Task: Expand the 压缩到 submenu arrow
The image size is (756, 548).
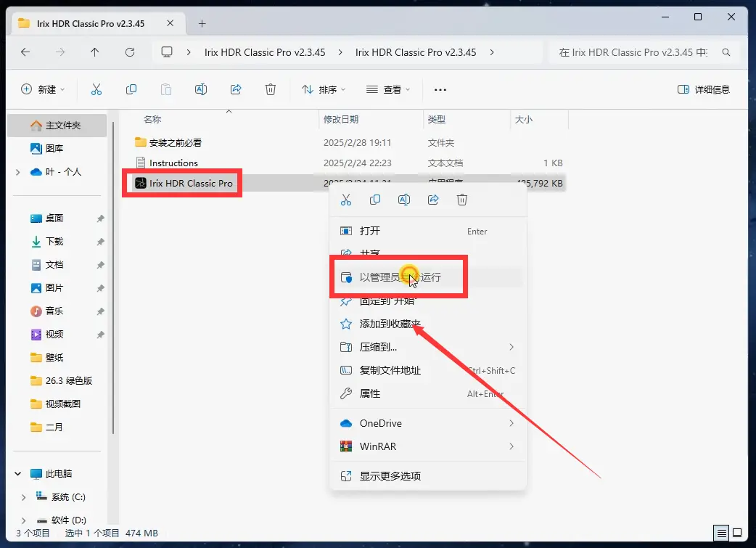Action: [x=511, y=347]
